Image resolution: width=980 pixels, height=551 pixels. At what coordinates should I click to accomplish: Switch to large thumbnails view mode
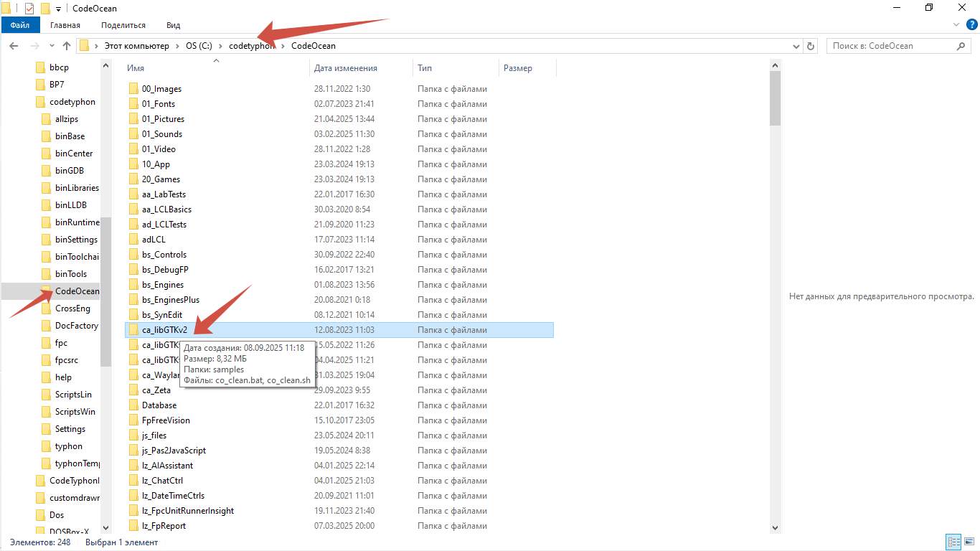(969, 542)
